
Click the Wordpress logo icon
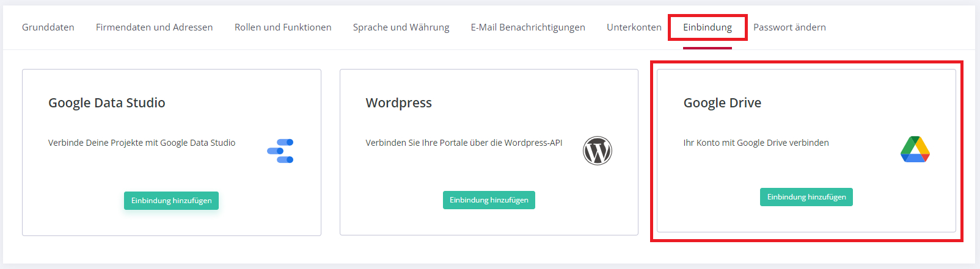(598, 151)
